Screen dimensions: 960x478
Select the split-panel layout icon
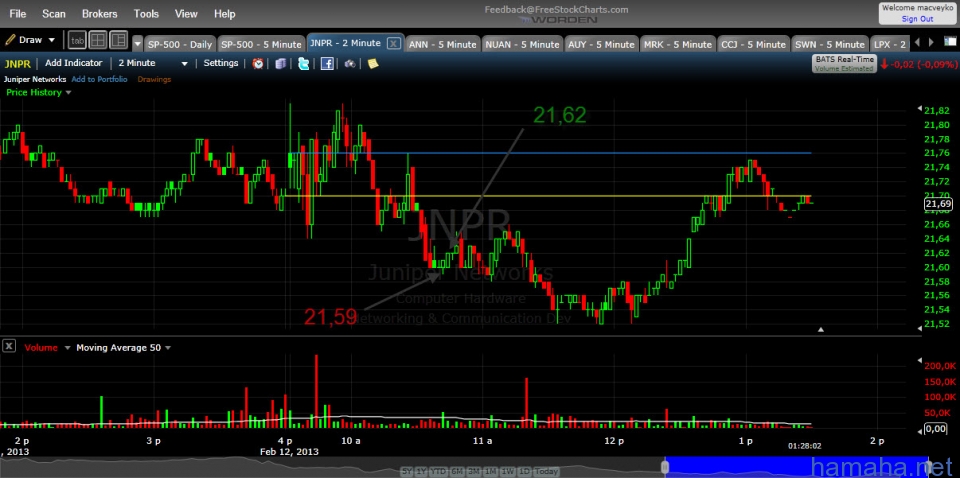118,40
